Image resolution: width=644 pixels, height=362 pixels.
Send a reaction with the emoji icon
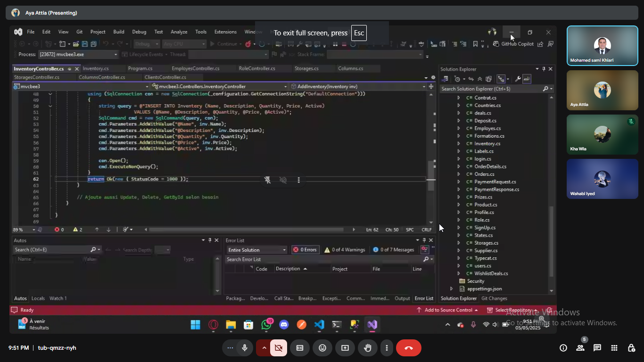(x=322, y=348)
